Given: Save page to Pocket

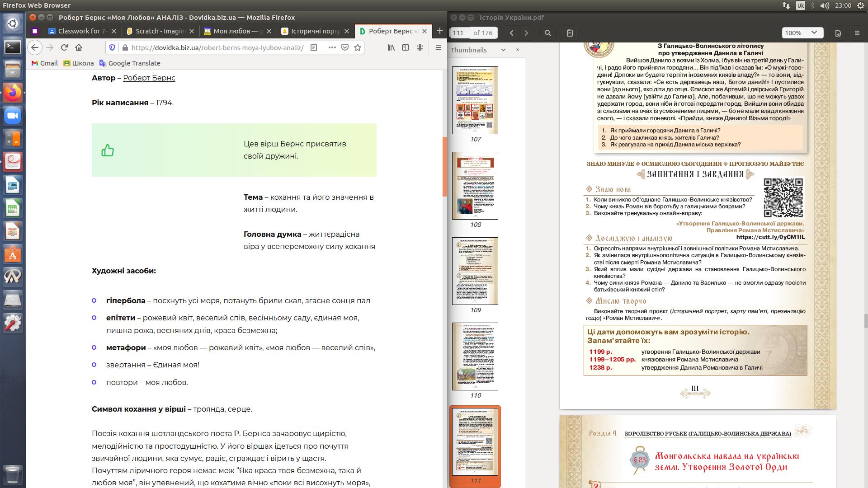Looking at the screenshot, I should tap(345, 47).
